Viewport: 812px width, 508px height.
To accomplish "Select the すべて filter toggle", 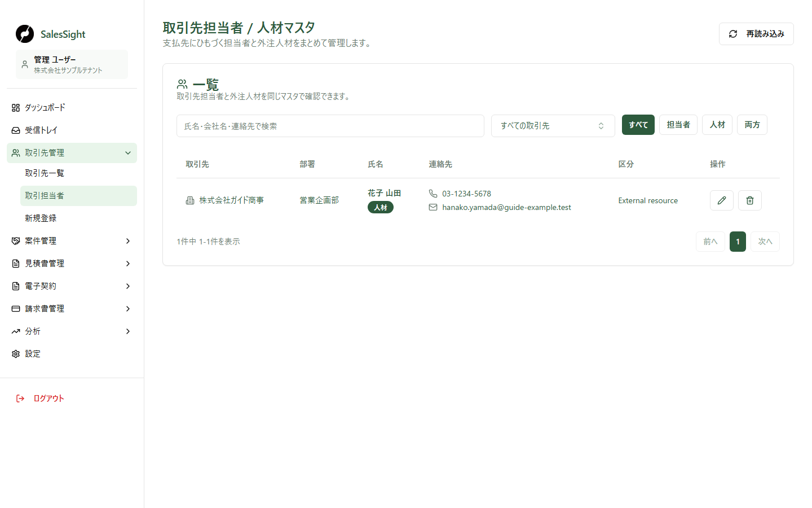I will [x=638, y=125].
